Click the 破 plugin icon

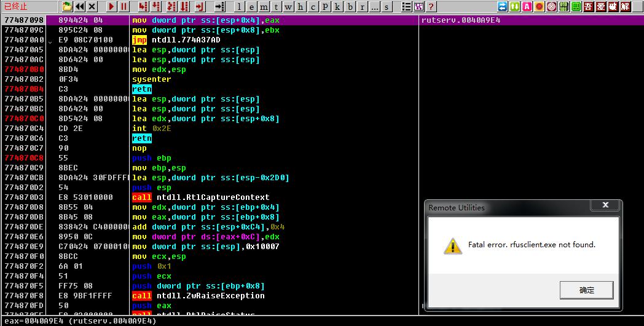click(x=613, y=7)
